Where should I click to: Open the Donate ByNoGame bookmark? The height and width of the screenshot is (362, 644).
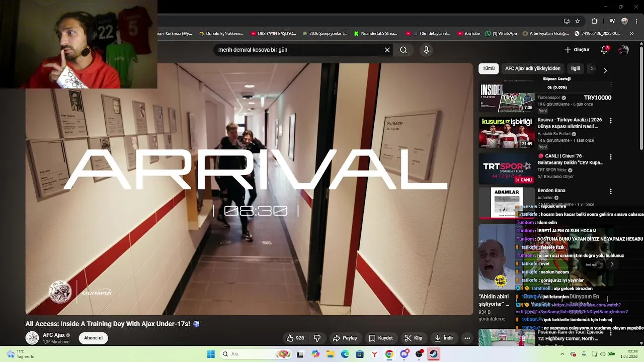click(221, 34)
